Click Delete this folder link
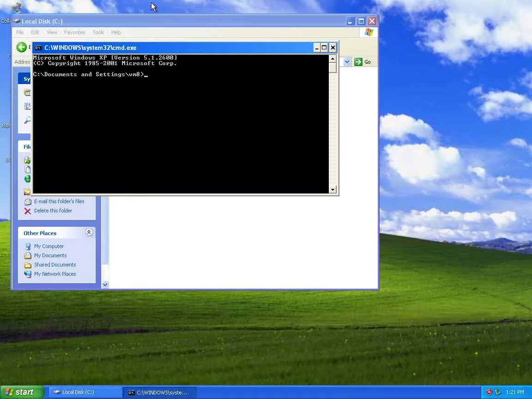This screenshot has width=532, height=399. [x=53, y=211]
